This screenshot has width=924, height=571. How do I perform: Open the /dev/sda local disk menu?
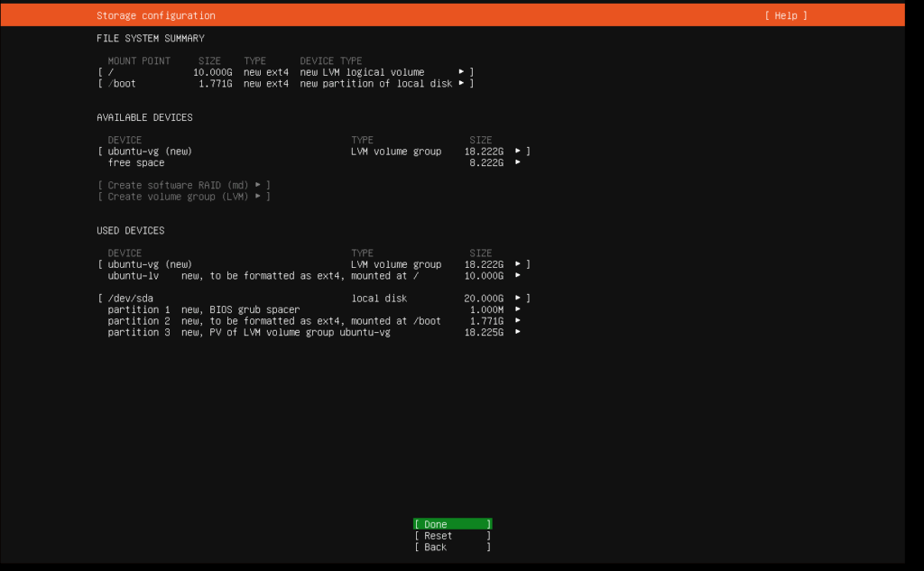518,299
